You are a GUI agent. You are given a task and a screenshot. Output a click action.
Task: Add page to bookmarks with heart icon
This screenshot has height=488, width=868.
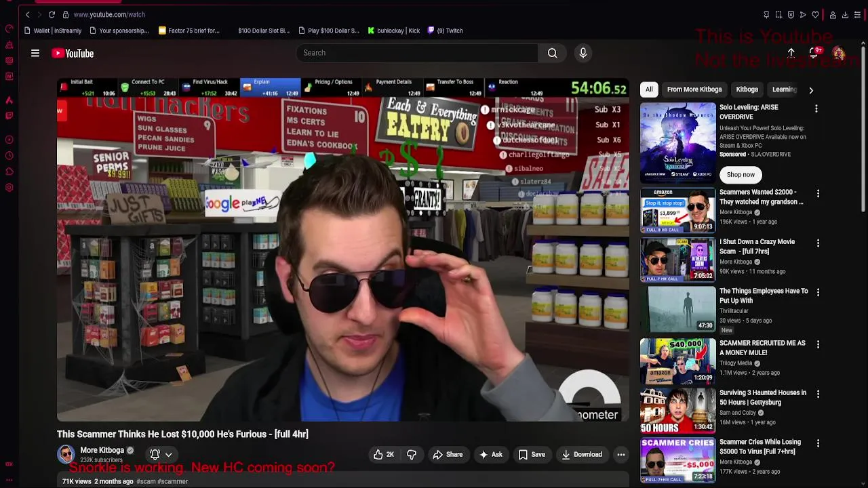pos(815,14)
